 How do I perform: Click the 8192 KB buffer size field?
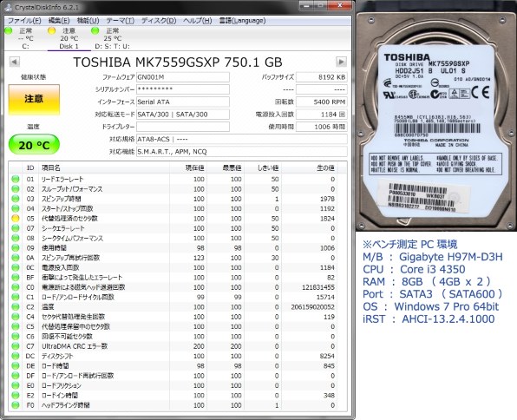click(x=322, y=77)
